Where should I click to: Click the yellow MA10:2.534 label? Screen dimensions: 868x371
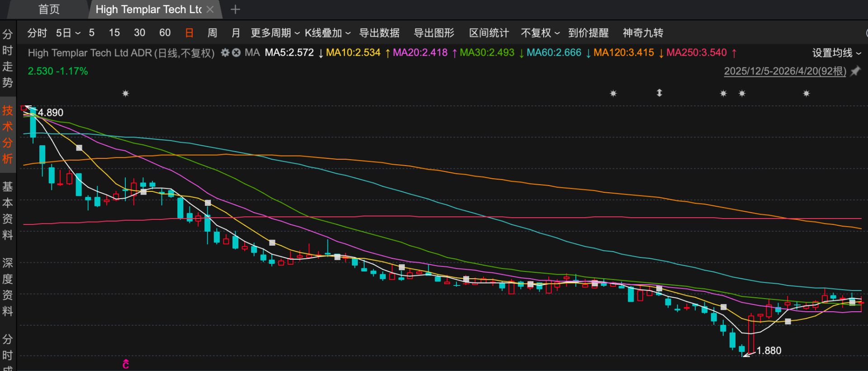pos(353,53)
